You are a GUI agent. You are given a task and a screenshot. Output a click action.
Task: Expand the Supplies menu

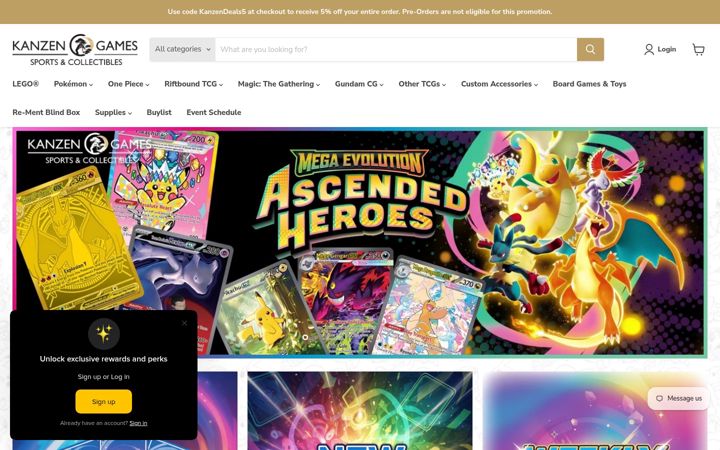[x=113, y=112]
